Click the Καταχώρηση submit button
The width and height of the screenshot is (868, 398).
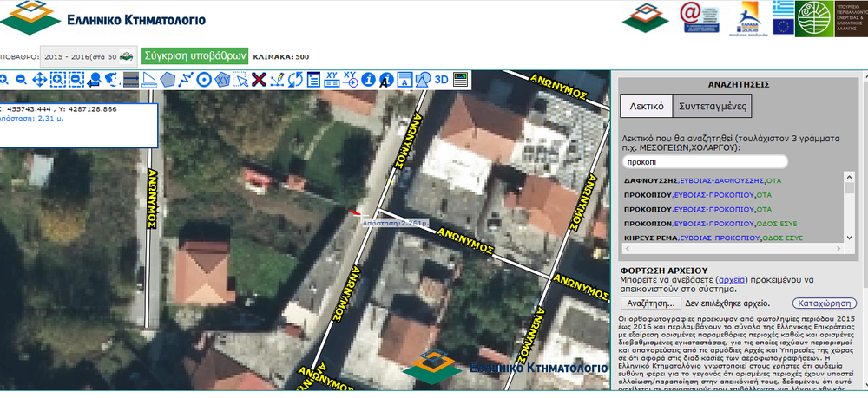(x=824, y=303)
